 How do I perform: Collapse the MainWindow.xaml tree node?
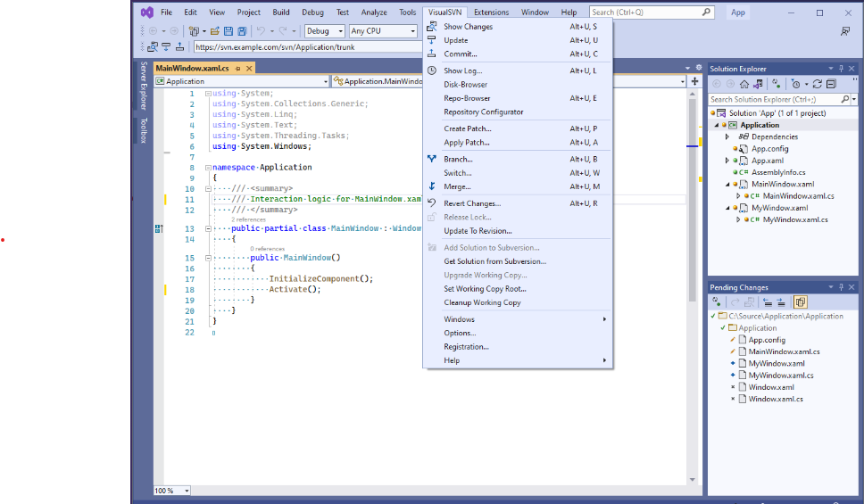pos(727,184)
